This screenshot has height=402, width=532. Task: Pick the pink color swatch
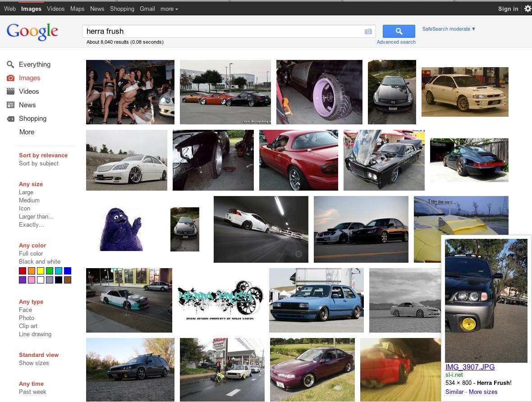point(32,280)
